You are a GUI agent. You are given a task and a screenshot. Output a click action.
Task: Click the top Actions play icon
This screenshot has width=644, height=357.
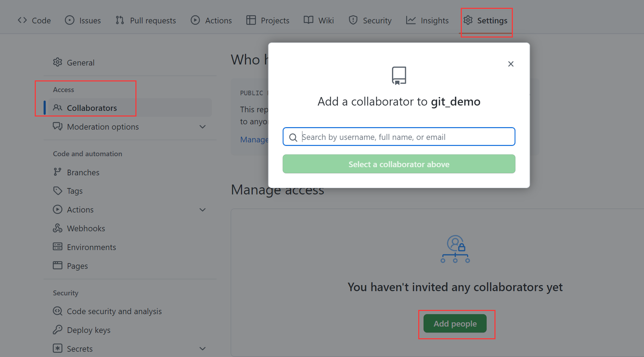point(195,20)
